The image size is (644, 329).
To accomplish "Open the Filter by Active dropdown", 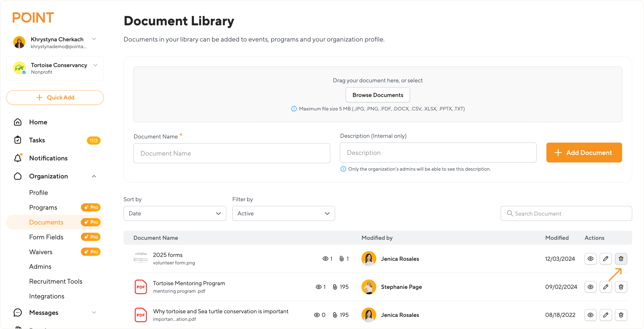I will coord(283,213).
